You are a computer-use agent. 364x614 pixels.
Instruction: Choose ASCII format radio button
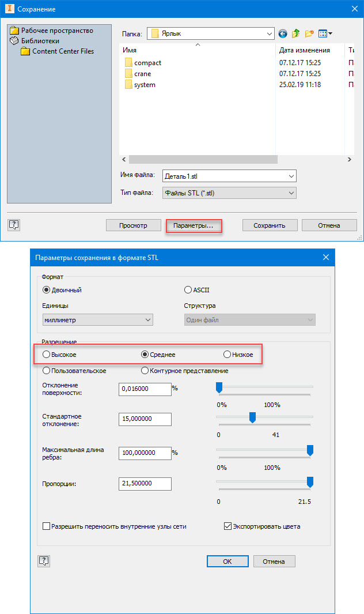point(188,290)
